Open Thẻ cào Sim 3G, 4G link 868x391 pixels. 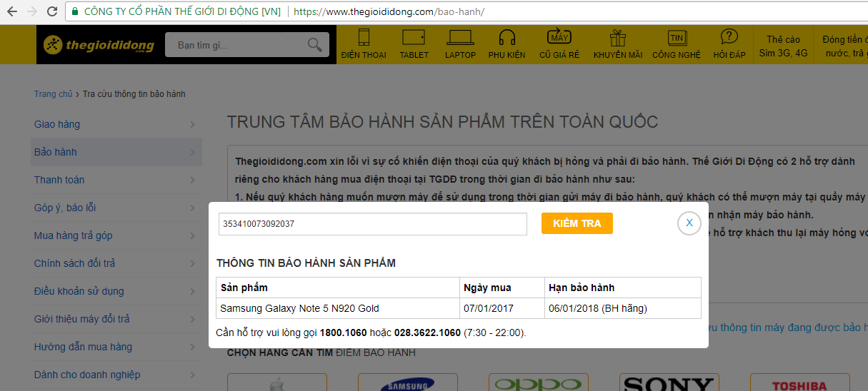[784, 46]
